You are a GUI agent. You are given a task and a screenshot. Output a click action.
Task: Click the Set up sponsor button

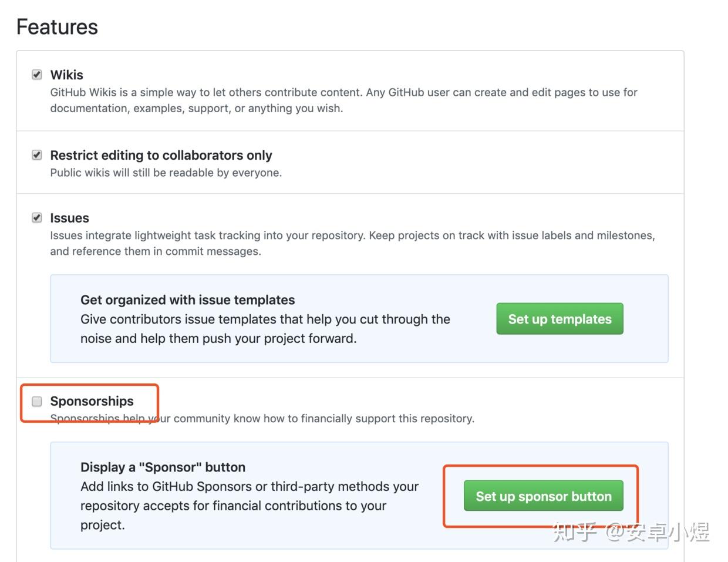[x=544, y=496]
